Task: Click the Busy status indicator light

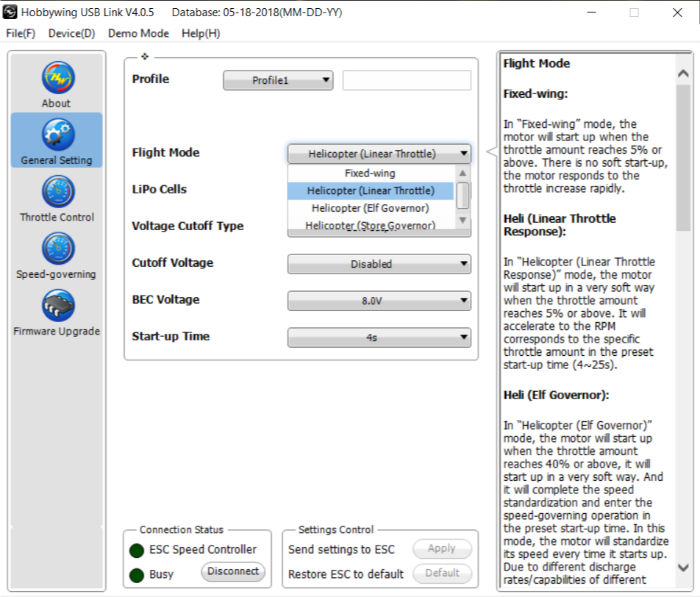Action: 137,575
